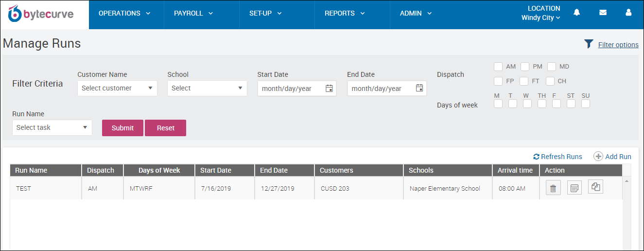Sort by Schools column header
This screenshot has height=251, width=644.
click(x=448, y=170)
